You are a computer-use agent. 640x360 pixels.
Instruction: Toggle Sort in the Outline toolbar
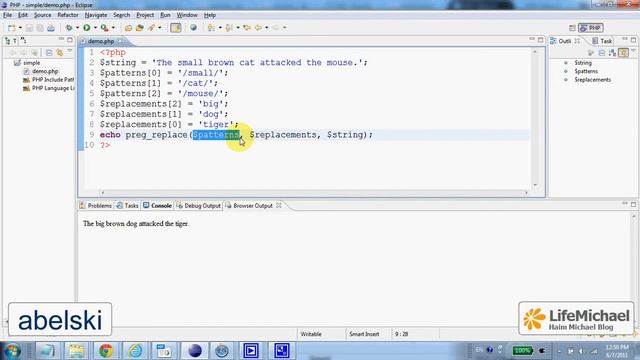coord(612,53)
